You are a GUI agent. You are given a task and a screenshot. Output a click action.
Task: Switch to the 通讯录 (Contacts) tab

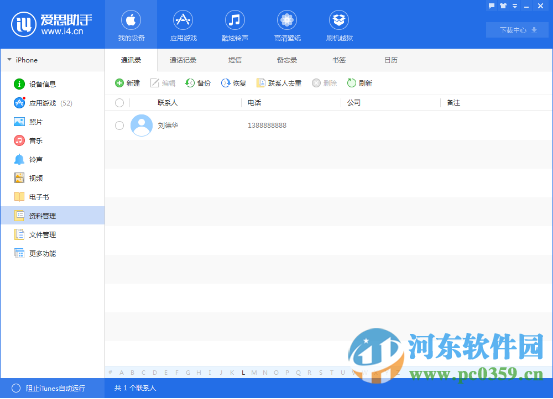click(x=131, y=60)
